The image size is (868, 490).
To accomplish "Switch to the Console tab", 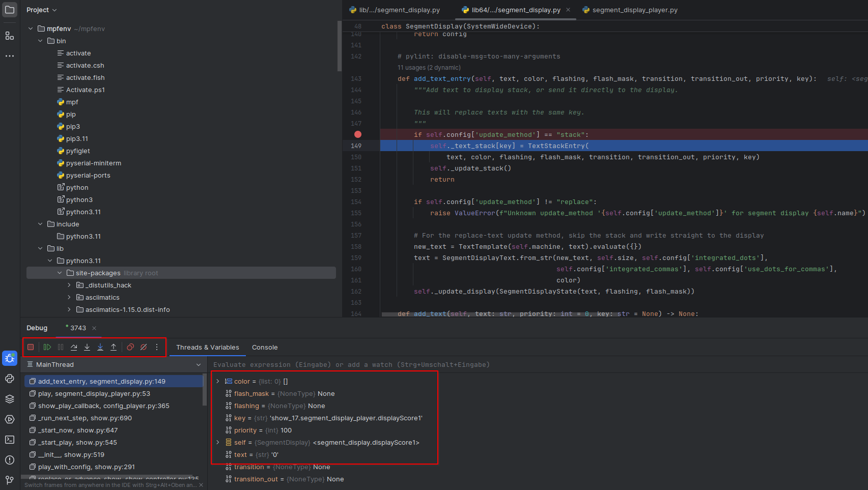I will click(265, 348).
